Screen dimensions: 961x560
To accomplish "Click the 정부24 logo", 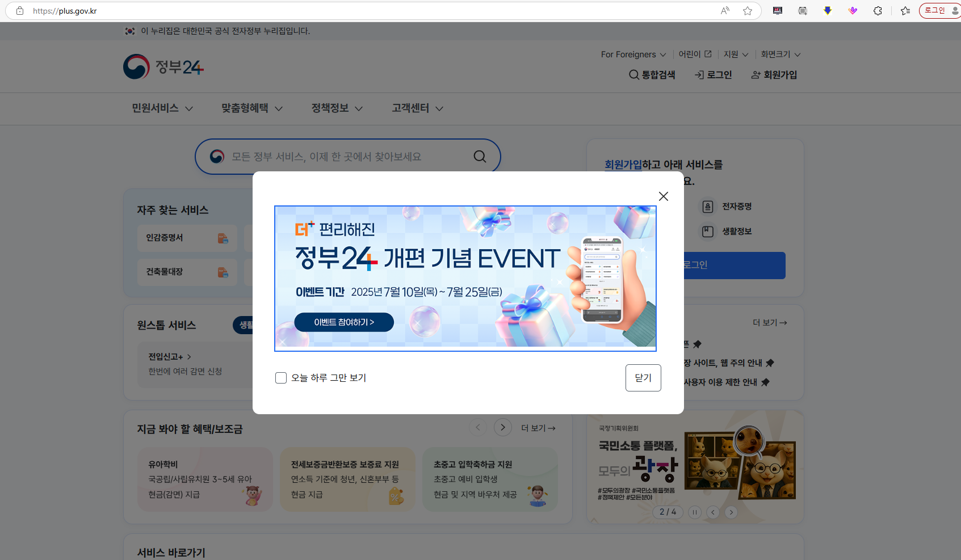I will [163, 67].
